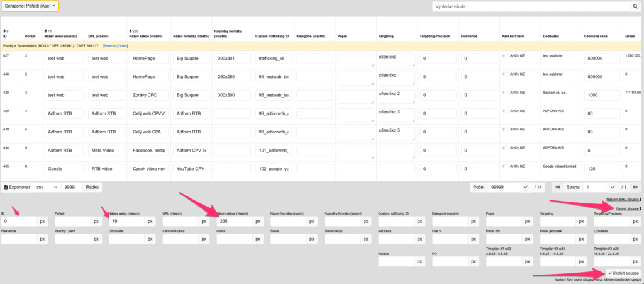The width and height of the screenshot is (644, 284).
Task: Expand the Nastavit šířku sloupců section
Action: 623,199
